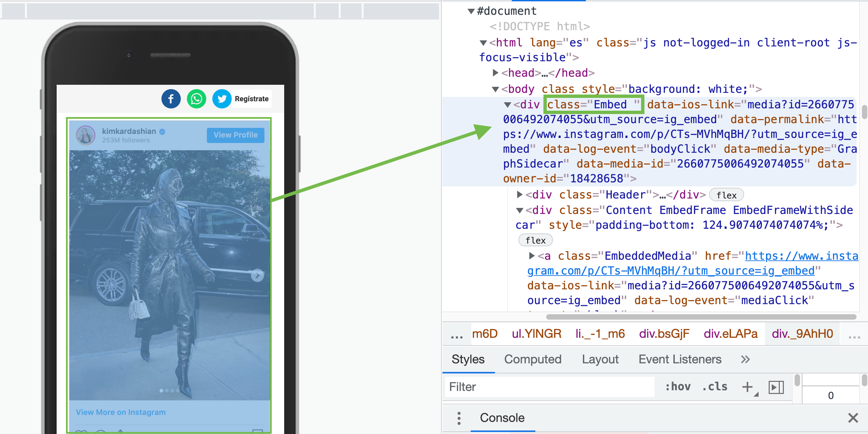Expand the head element node
The height and width of the screenshot is (434, 868).
click(x=495, y=73)
